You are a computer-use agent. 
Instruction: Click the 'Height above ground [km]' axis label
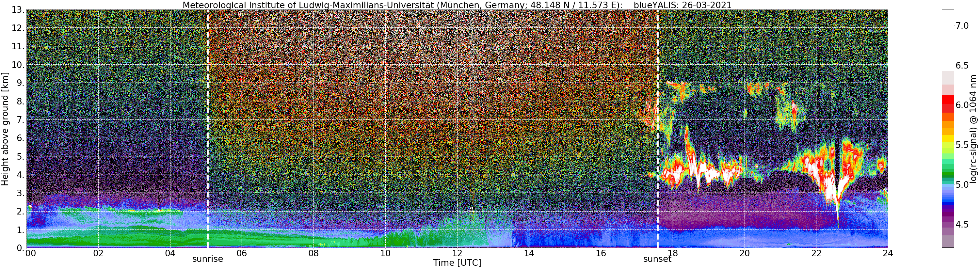5,129
